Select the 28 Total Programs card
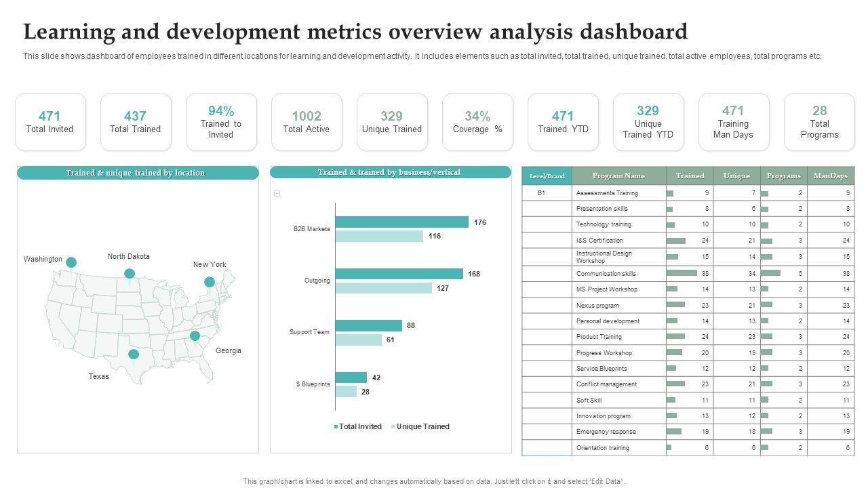Image resolution: width=868 pixels, height=488 pixels. click(819, 122)
